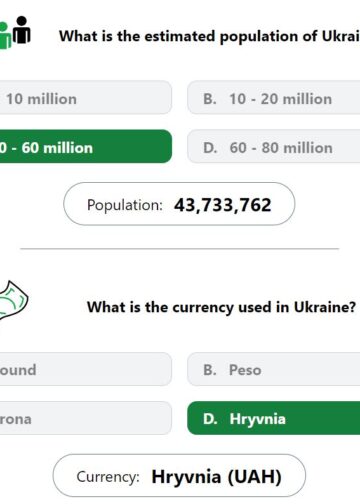Select the highlighted '0 - 60 million' answer
This screenshot has width=360, height=504.
tap(86, 146)
